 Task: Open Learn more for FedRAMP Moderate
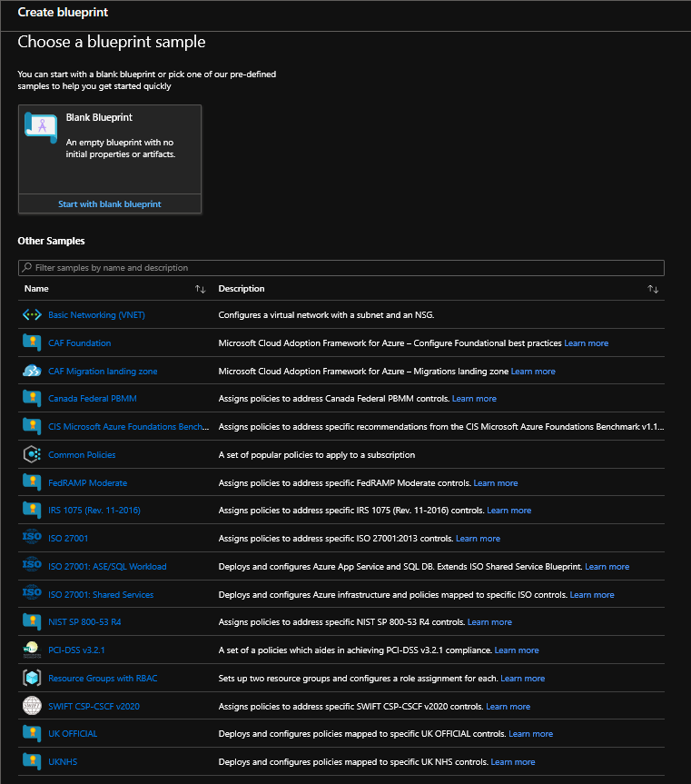coord(495,483)
